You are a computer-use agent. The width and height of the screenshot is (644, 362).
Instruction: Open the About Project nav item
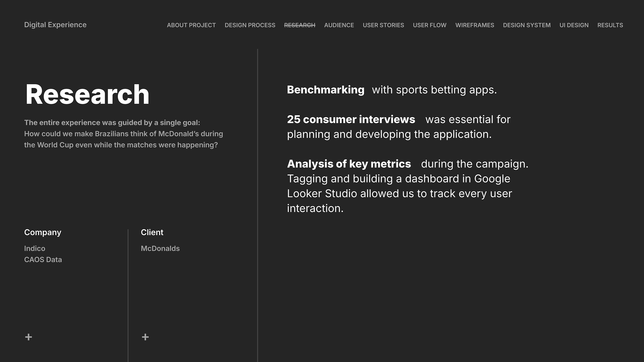click(x=191, y=25)
